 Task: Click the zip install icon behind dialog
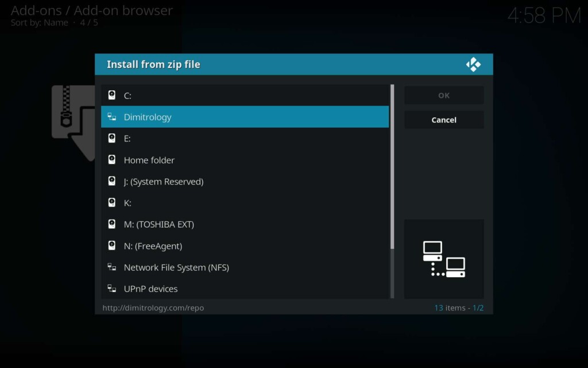(x=73, y=123)
